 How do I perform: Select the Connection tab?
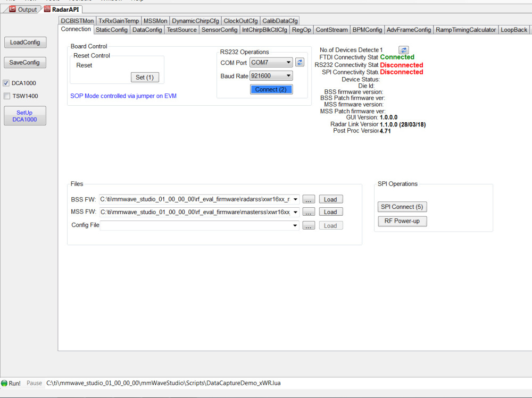tap(76, 29)
